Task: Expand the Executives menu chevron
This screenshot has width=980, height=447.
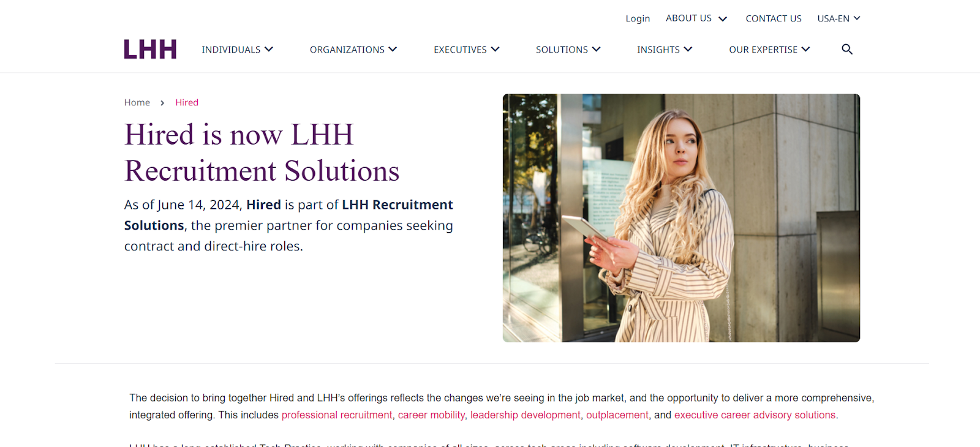Action: point(495,49)
